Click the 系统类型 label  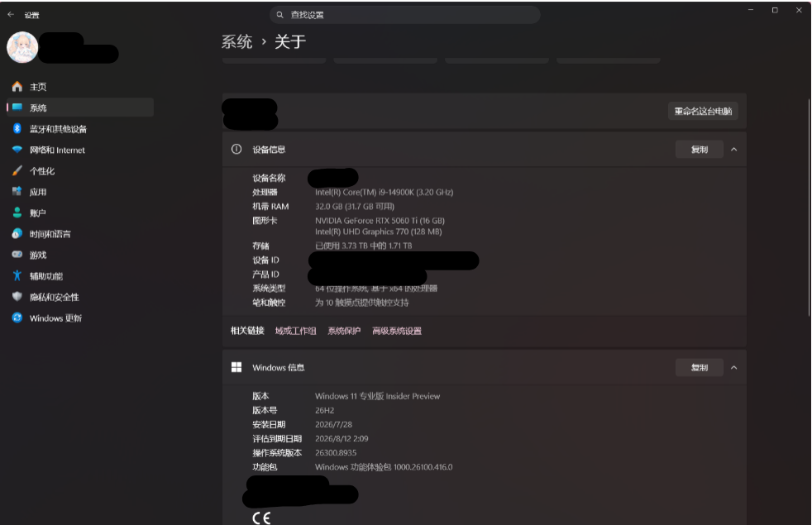269,289
